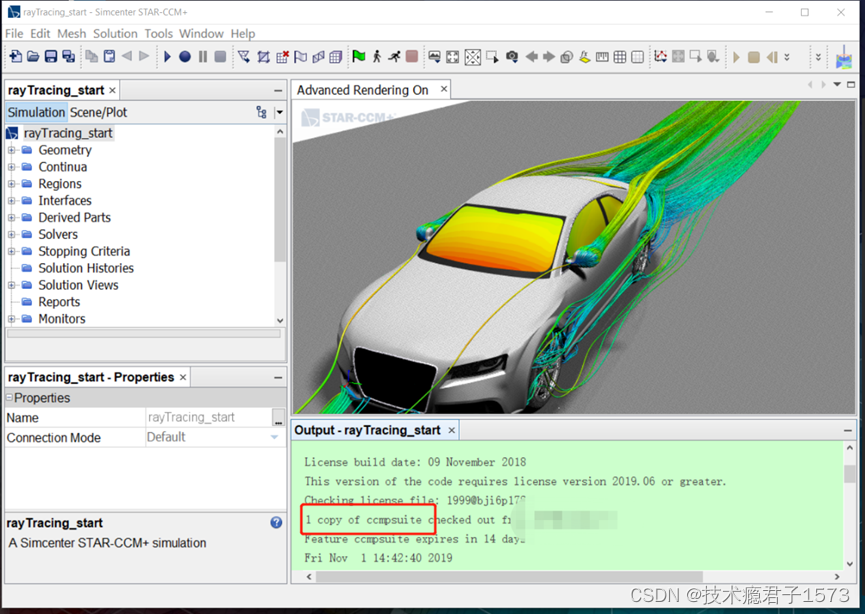The height and width of the screenshot is (614, 865).
Task: Close the Advanced Rendering On tab
Action: point(444,89)
